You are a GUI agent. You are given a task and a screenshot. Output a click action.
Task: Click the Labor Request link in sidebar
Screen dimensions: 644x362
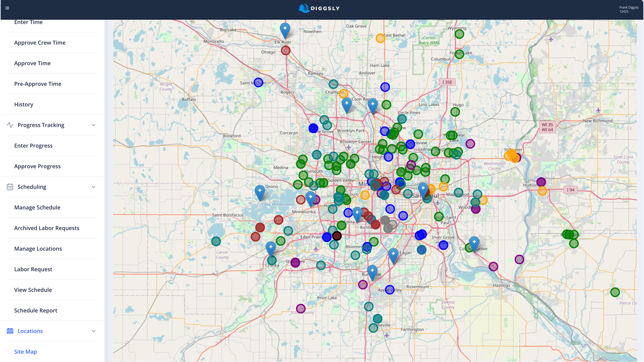pyautogui.click(x=33, y=269)
